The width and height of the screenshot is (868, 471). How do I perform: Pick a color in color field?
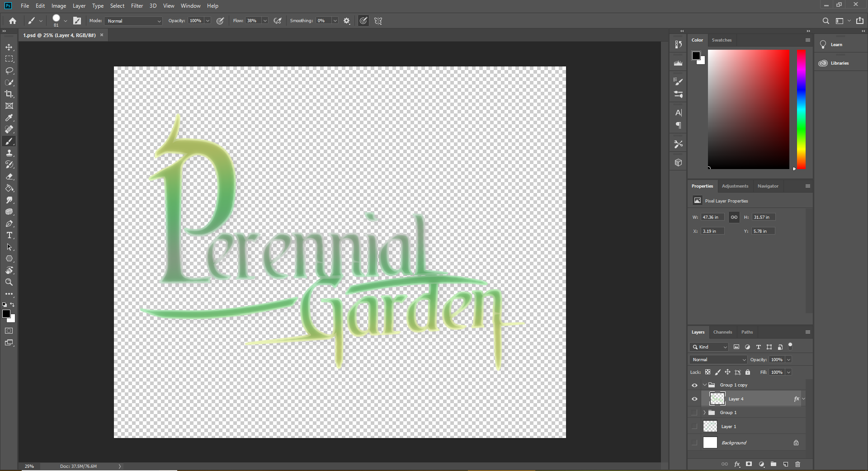749,109
